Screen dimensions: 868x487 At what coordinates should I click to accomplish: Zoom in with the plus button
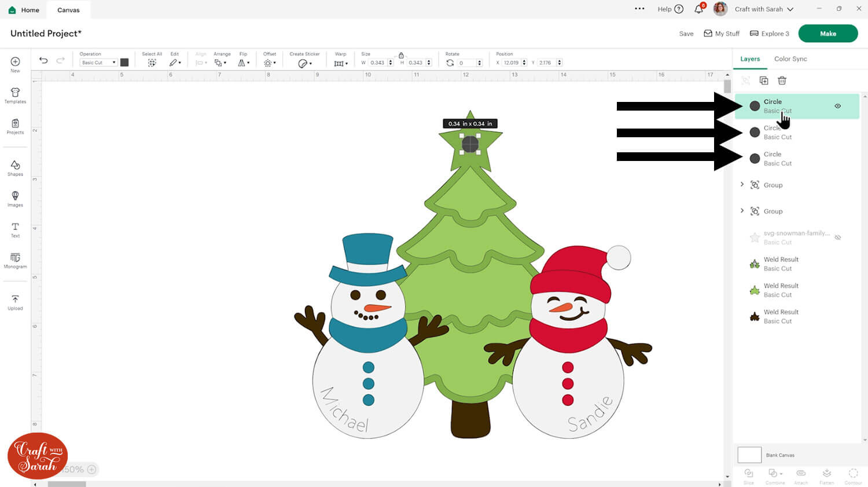click(x=91, y=470)
